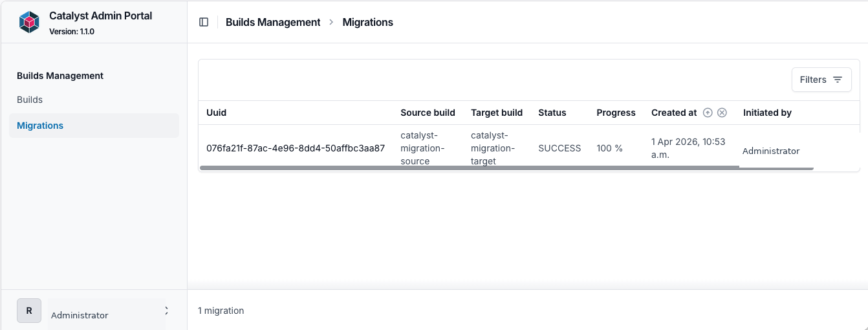Click the 1 migration count text
The width and height of the screenshot is (868, 330).
(x=221, y=311)
